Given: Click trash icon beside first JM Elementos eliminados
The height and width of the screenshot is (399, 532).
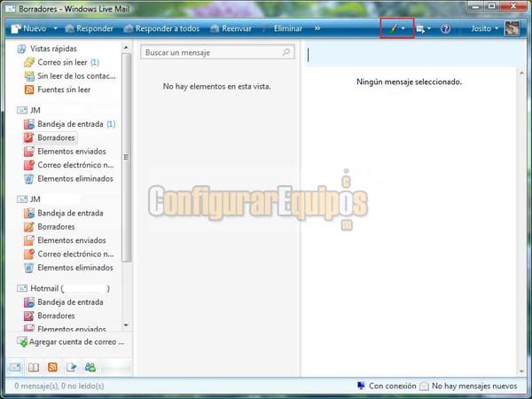Looking at the screenshot, I should click(29, 179).
